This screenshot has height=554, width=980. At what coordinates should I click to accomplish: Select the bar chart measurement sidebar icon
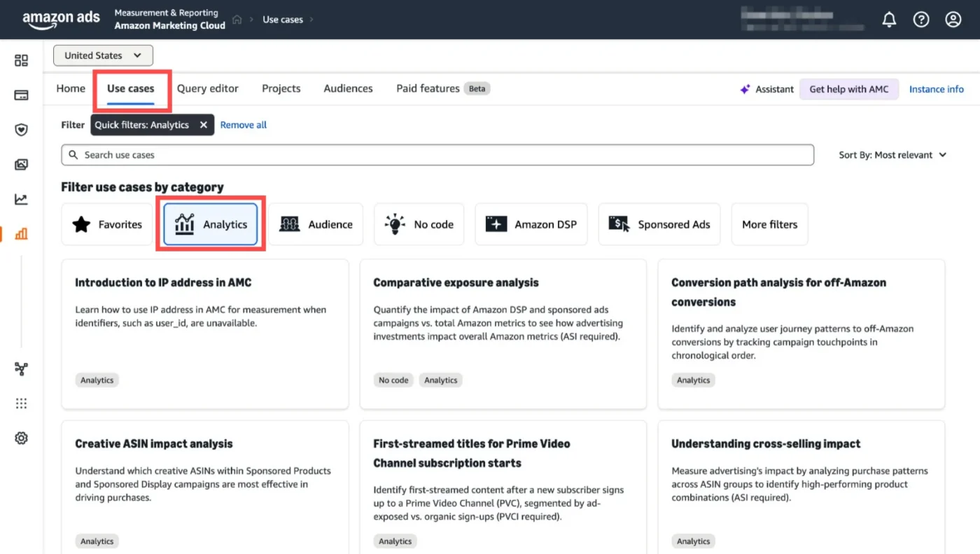(x=21, y=234)
